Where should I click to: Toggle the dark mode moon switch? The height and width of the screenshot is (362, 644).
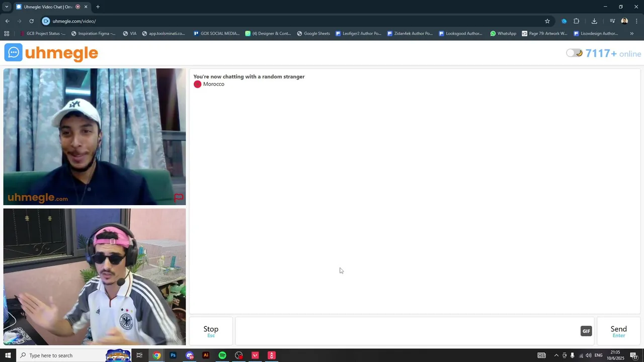574,53
